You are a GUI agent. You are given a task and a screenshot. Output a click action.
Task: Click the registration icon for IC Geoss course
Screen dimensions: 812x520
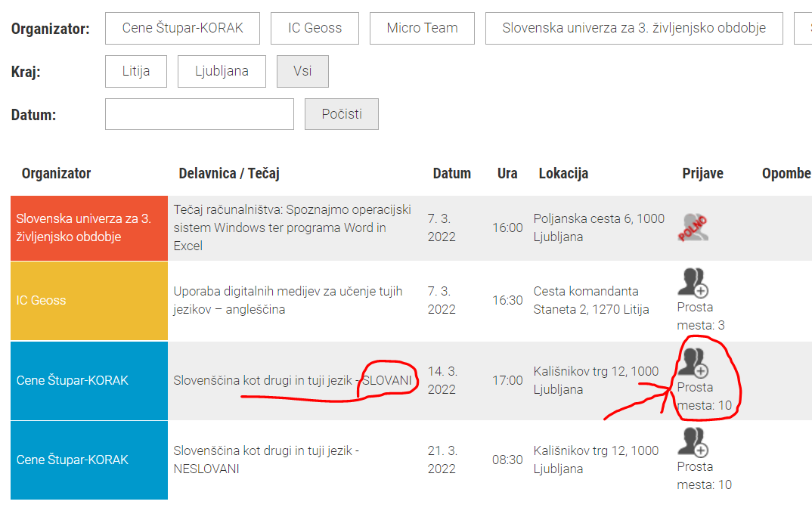[692, 283]
